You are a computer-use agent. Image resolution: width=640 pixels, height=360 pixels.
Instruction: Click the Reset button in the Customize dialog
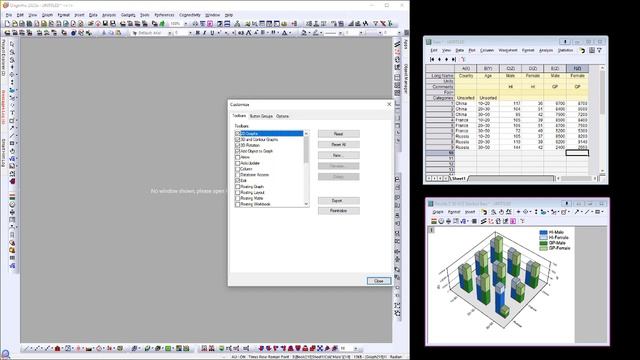click(x=339, y=134)
